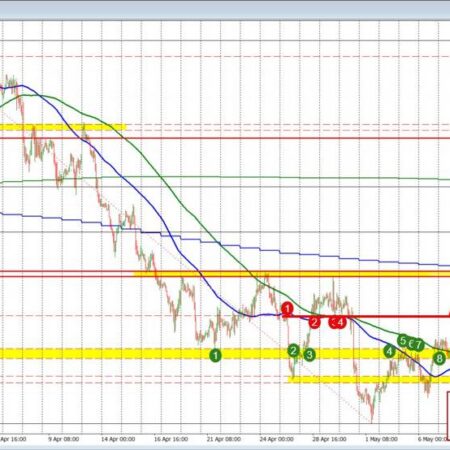The image size is (450, 450).
Task: Click the '1 May 08:00' axis label
Action: (381, 439)
